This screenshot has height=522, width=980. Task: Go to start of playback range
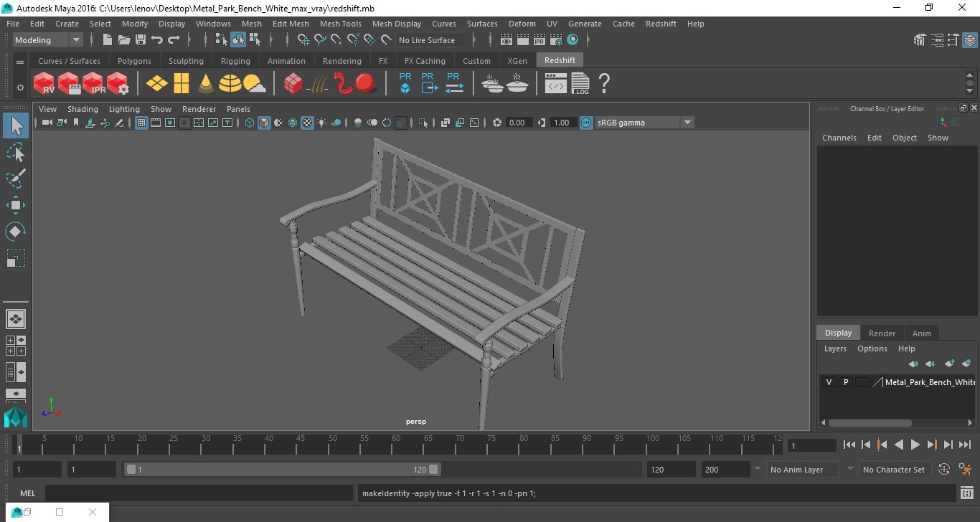click(849, 445)
